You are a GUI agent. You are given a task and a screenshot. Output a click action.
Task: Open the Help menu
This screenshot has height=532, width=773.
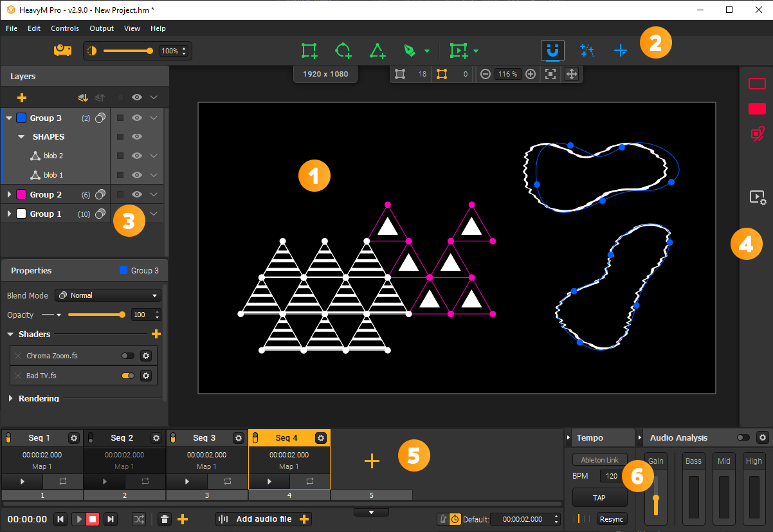click(158, 28)
